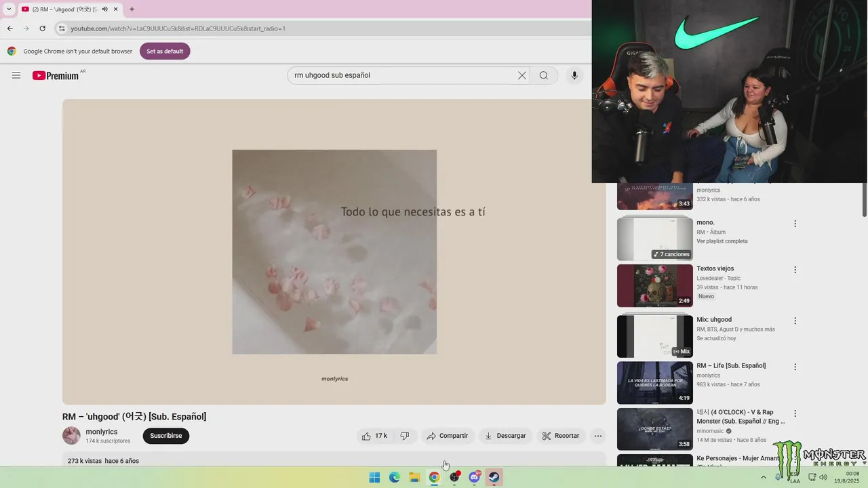The image size is (868, 488).
Task: Open the Windows Start menu
Action: tap(374, 477)
